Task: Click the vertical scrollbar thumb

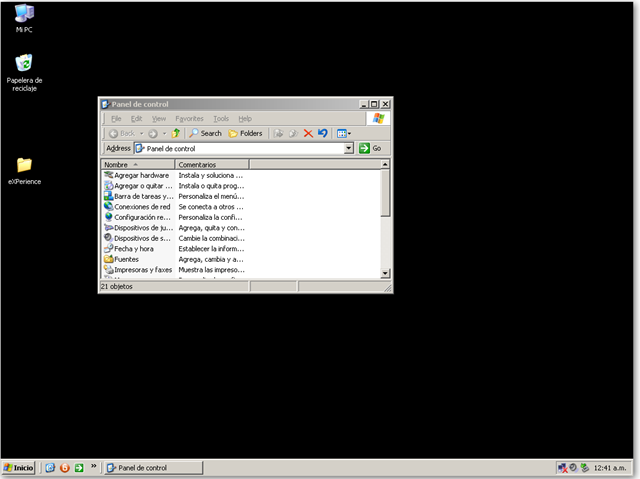Action: point(385,193)
